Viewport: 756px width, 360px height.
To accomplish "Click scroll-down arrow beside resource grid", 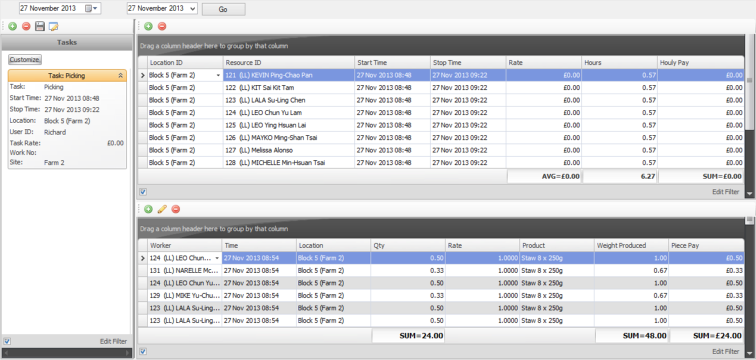I will coord(749,193).
